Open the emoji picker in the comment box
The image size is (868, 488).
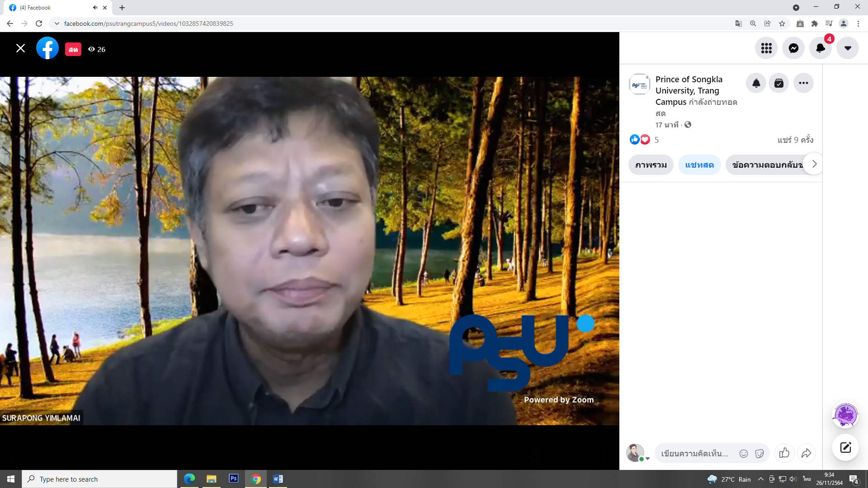[x=744, y=454]
